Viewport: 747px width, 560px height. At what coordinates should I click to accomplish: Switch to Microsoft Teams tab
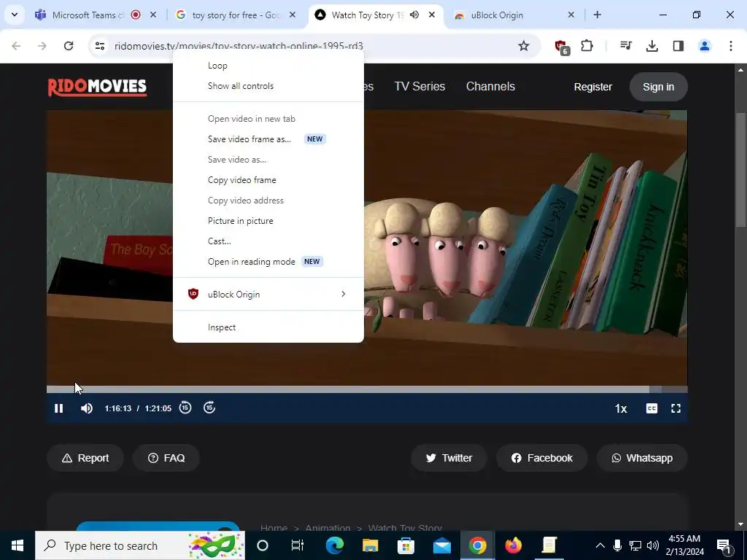coord(88,15)
